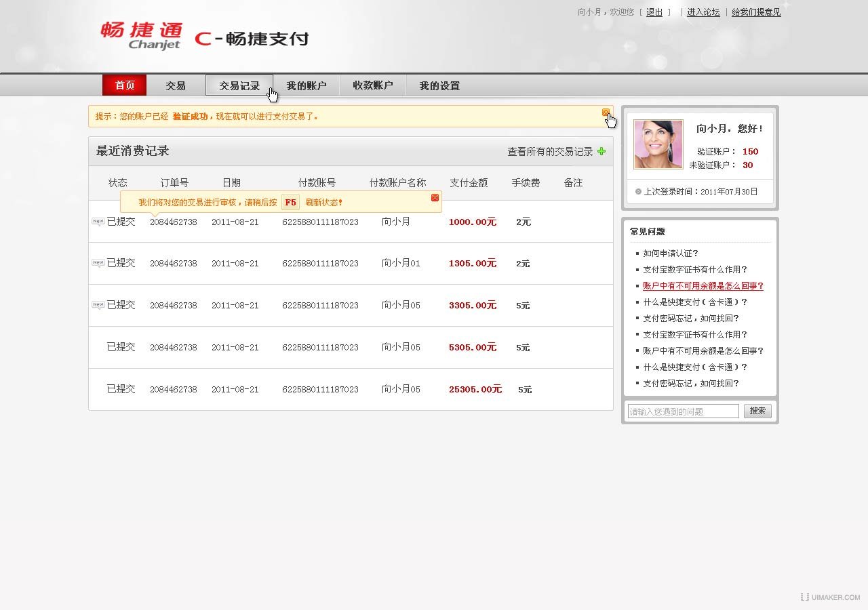Switch to the 我的账户 tab

pyautogui.click(x=306, y=85)
